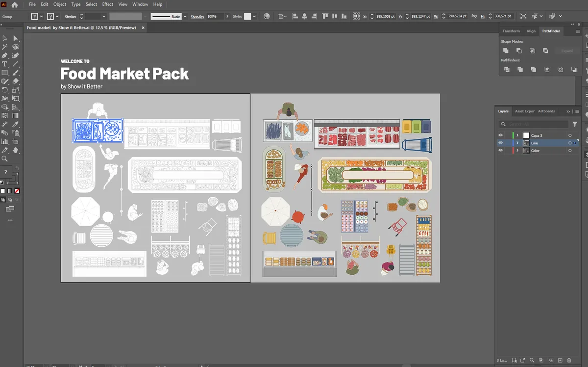Select the Direct Selection tool

(x=16, y=38)
